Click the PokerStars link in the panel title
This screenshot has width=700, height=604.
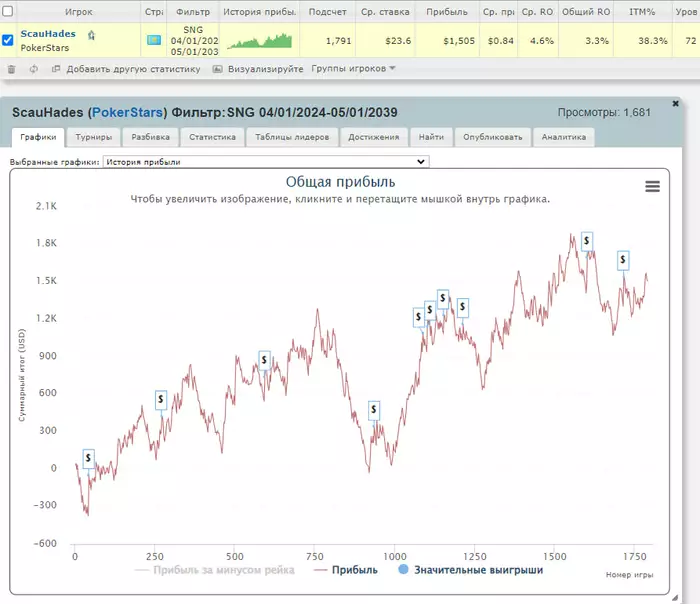tap(127, 112)
